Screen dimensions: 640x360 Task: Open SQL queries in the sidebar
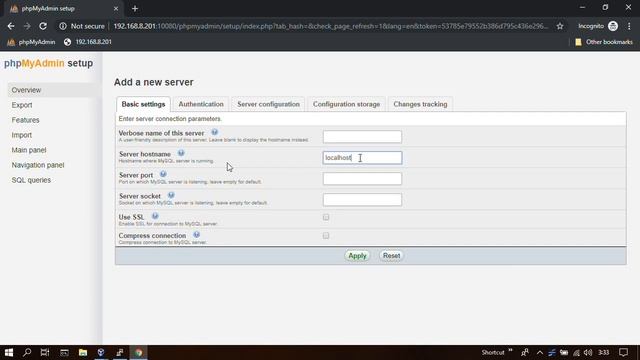pos(31,180)
